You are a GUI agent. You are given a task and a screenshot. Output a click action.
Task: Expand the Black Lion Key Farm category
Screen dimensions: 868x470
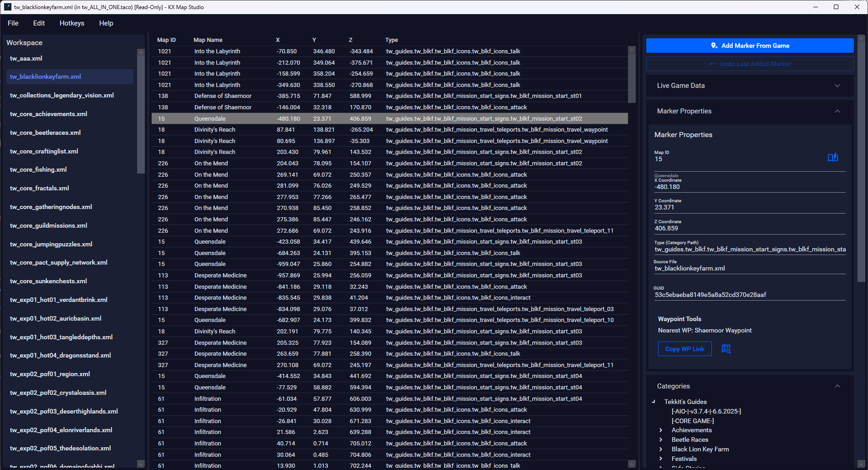point(661,449)
